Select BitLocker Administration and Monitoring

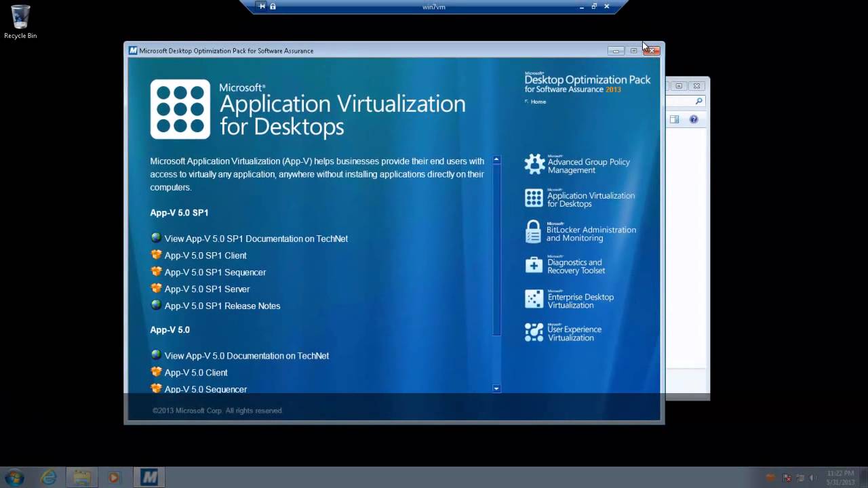591,233
